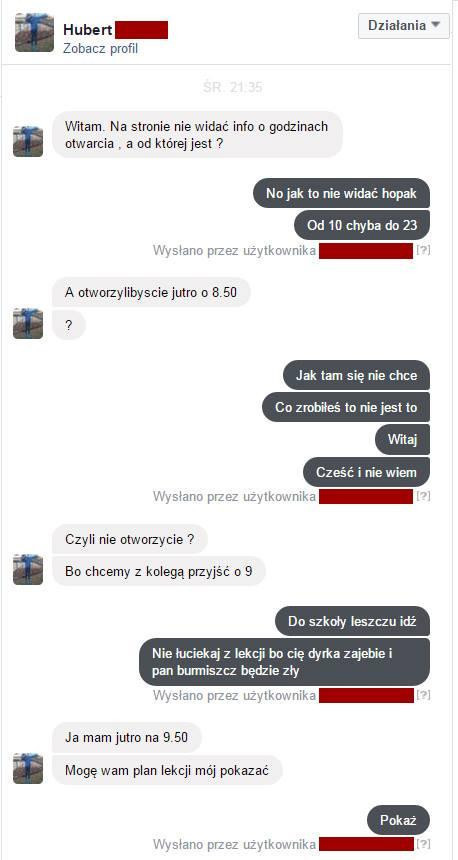The width and height of the screenshot is (458, 860).
Task: Click help icon below the Pokaż message
Action: 423,844
